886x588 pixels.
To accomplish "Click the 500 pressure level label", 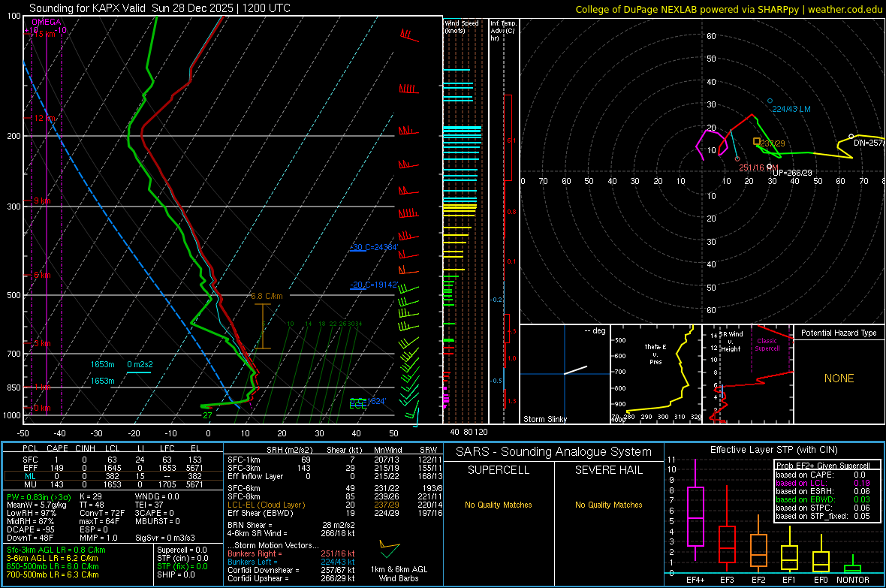I will (14, 295).
